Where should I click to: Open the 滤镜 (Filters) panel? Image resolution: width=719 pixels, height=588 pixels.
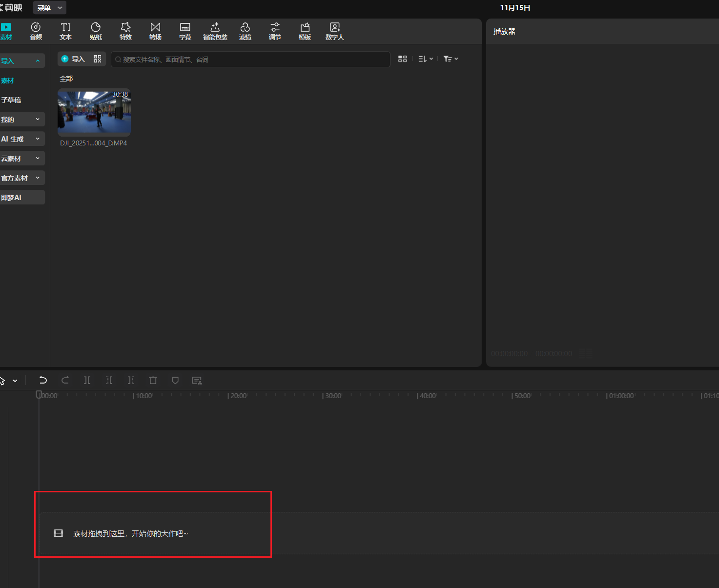point(245,31)
